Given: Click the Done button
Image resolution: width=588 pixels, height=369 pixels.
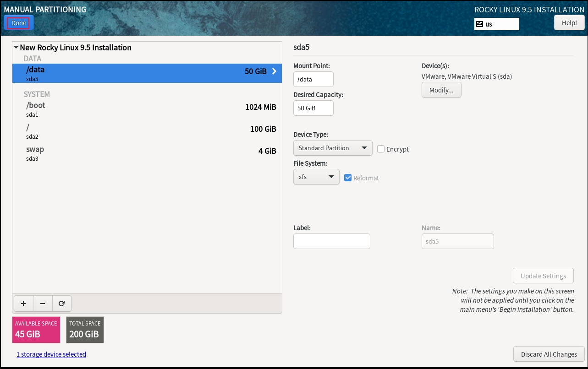Looking at the screenshot, I should 19,23.
